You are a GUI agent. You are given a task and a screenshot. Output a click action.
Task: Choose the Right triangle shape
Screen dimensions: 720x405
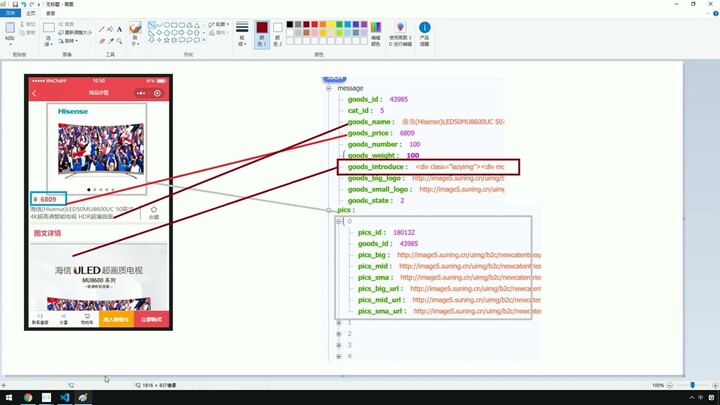(x=152, y=33)
